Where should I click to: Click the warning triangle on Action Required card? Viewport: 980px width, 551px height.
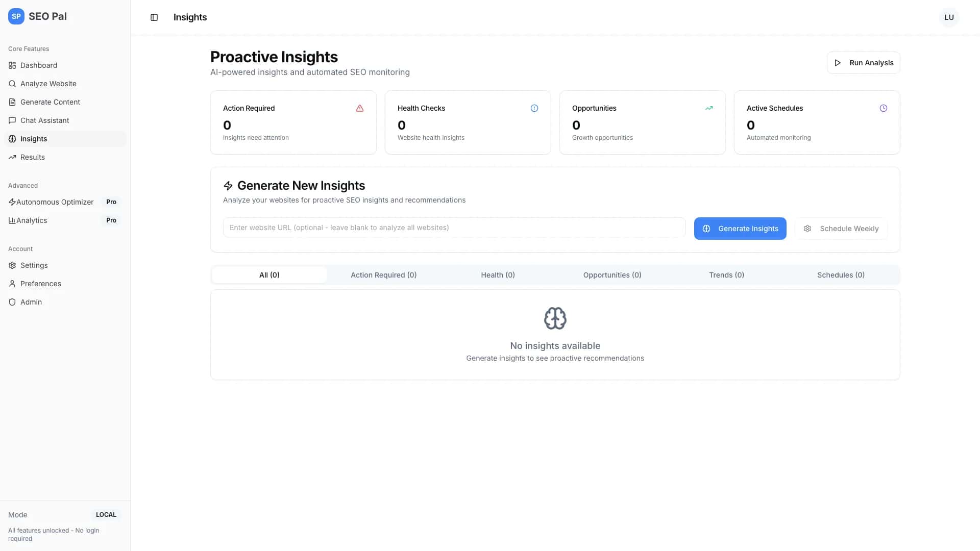359,108
